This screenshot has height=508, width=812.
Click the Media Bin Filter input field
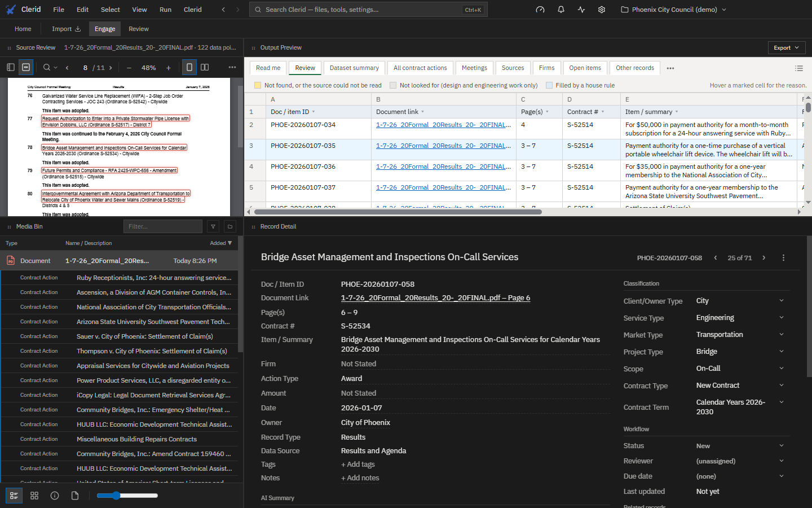pos(163,226)
